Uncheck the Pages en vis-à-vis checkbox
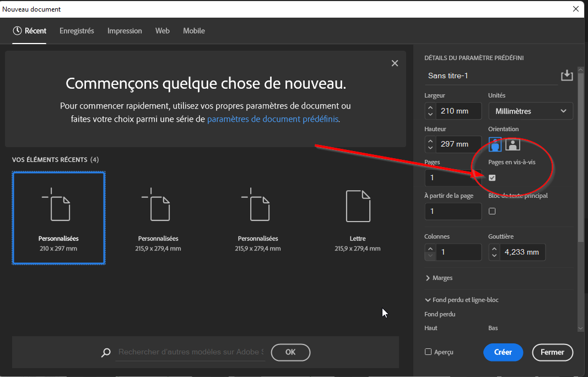 coord(492,177)
